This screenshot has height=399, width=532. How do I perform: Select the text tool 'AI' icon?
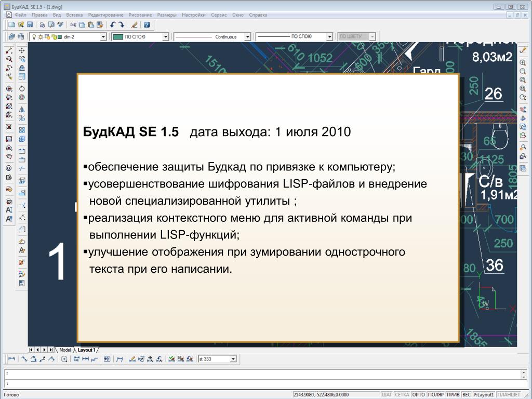pyautogui.click(x=9, y=210)
